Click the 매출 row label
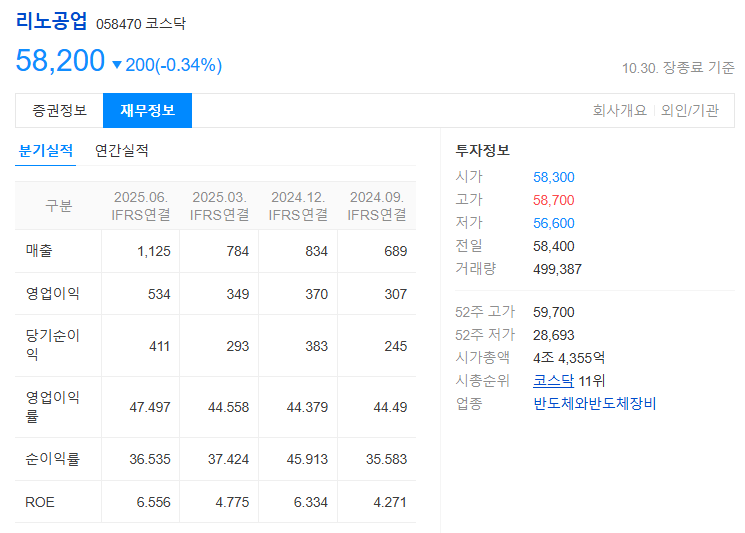 point(39,251)
